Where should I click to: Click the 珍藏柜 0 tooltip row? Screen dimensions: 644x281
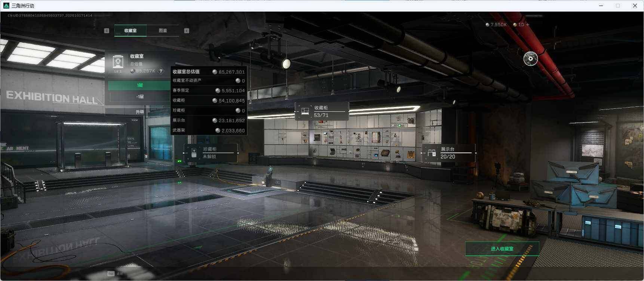pos(209,111)
